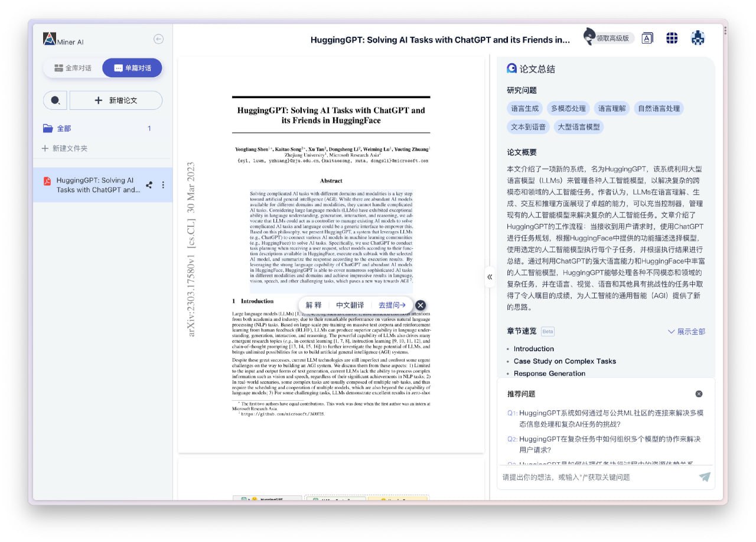Click the Miner AI logo icon

tap(49, 39)
